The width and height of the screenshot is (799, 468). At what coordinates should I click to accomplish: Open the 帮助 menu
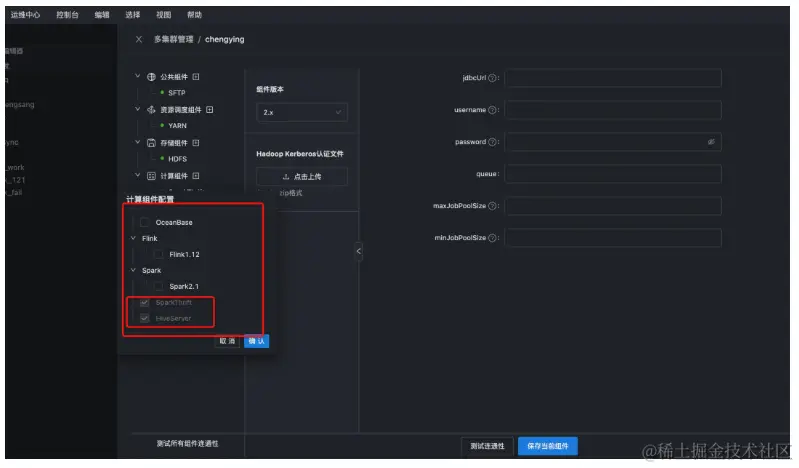tap(194, 15)
